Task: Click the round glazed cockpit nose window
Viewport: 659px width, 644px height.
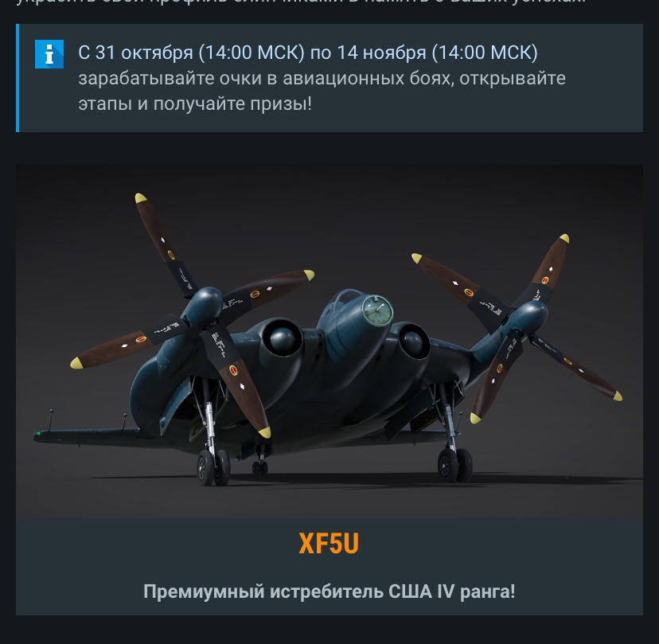Action: click(377, 310)
